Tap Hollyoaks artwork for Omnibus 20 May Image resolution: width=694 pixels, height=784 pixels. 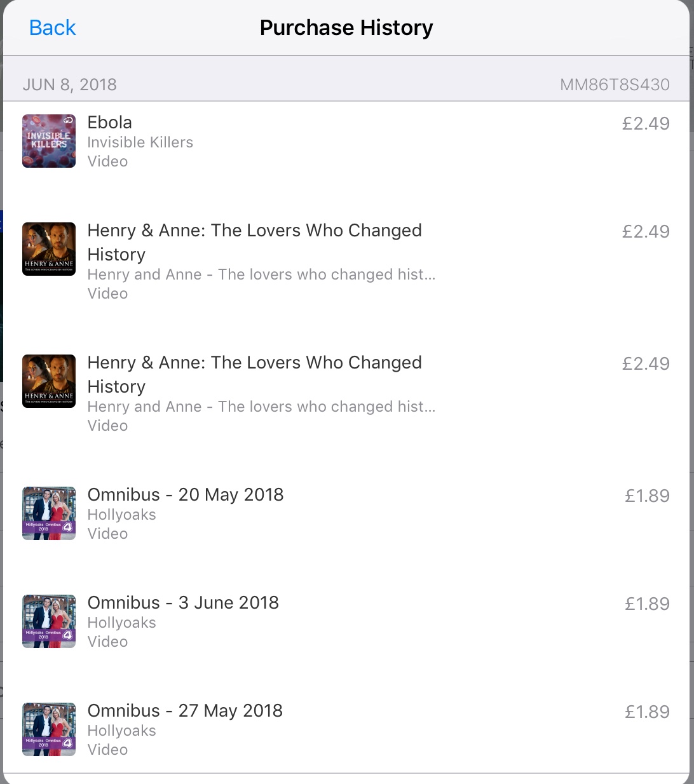49,513
